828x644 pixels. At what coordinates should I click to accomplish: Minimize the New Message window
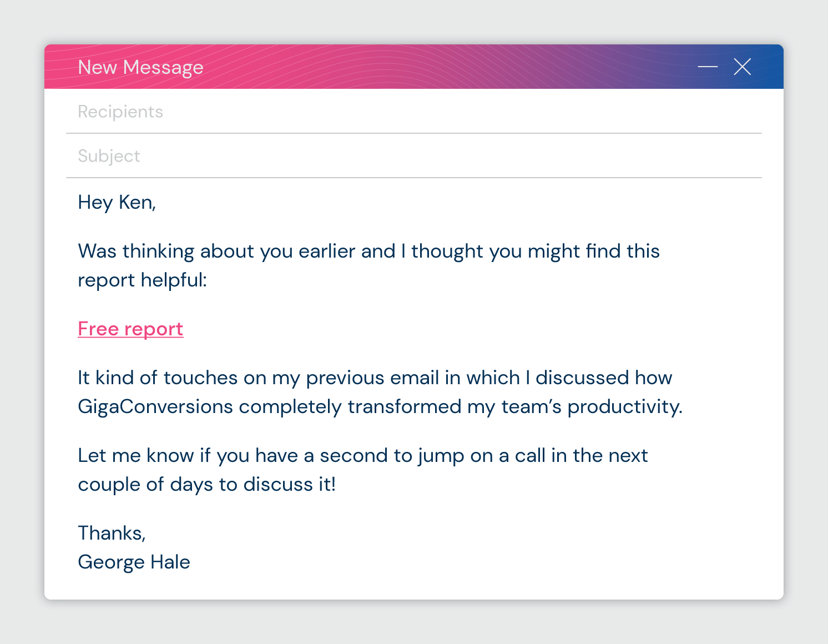(708, 67)
